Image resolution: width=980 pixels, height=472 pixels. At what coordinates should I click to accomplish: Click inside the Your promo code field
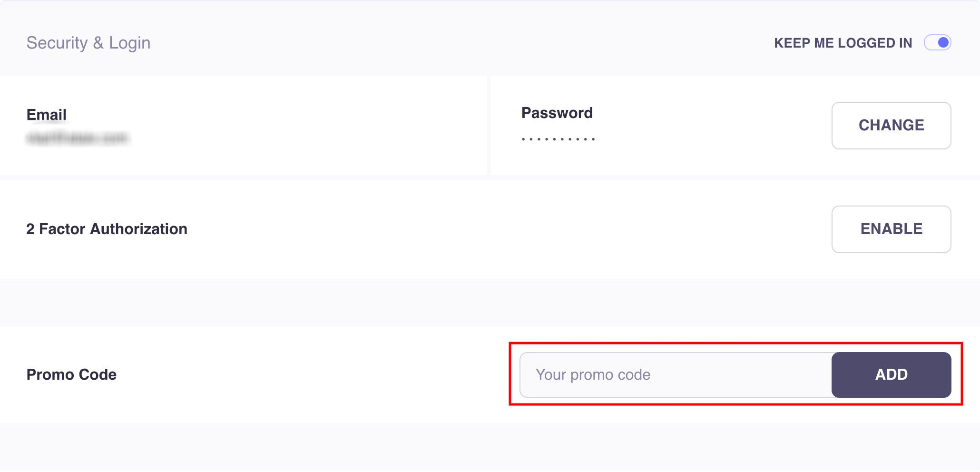[666, 374]
